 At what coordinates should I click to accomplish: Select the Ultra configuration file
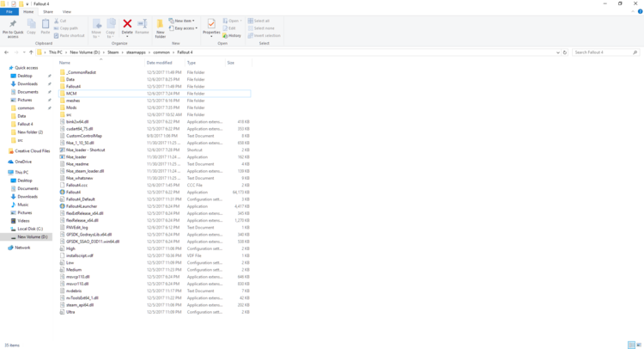[x=155, y=312]
